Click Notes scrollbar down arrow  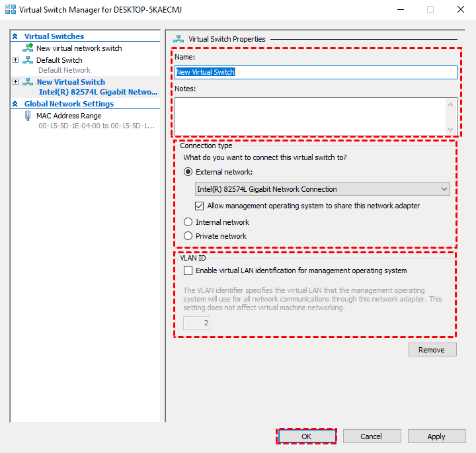pyautogui.click(x=450, y=130)
